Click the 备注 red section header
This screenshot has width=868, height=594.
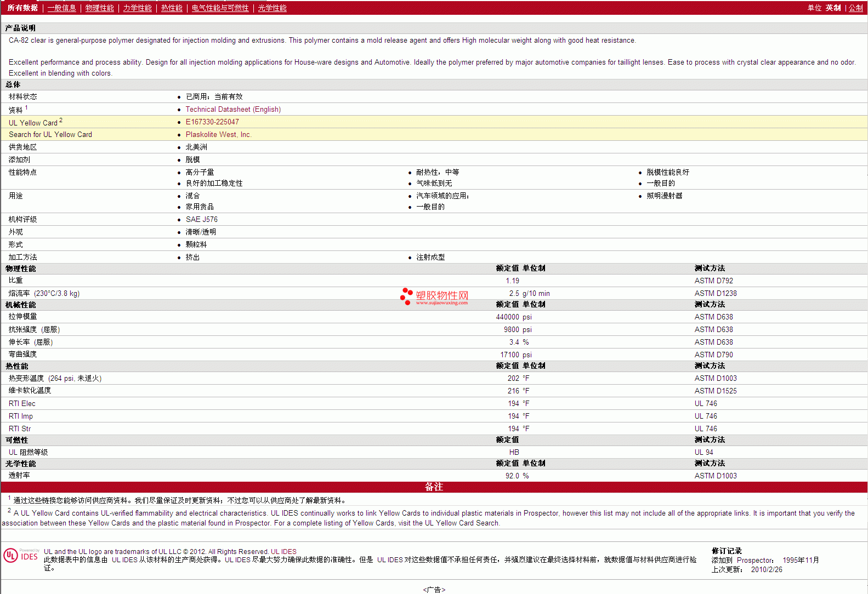point(434,487)
